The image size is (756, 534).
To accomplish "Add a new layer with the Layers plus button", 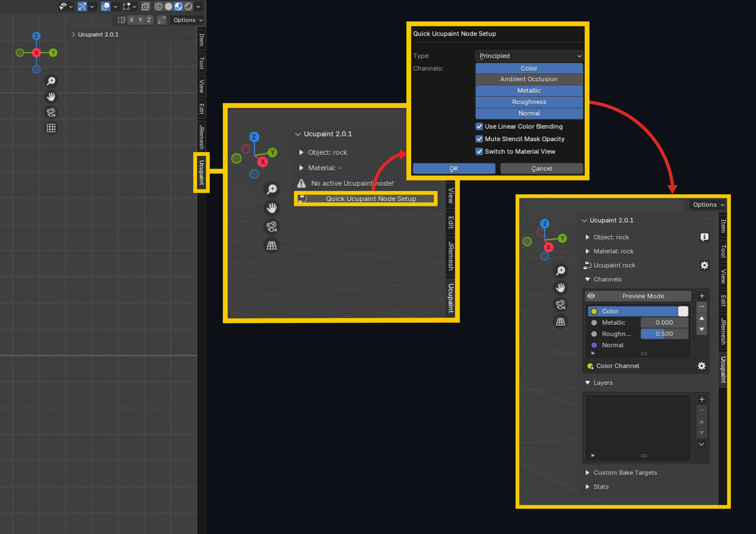I will pyautogui.click(x=702, y=399).
